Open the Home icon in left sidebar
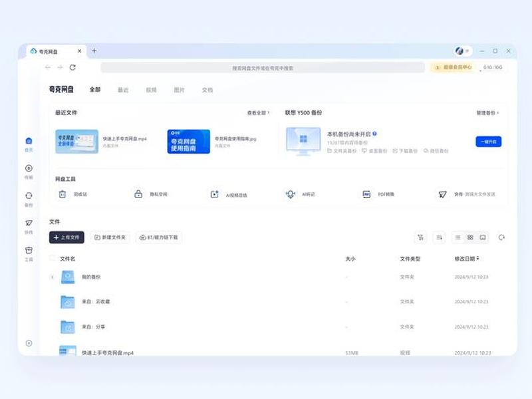 coord(29,141)
